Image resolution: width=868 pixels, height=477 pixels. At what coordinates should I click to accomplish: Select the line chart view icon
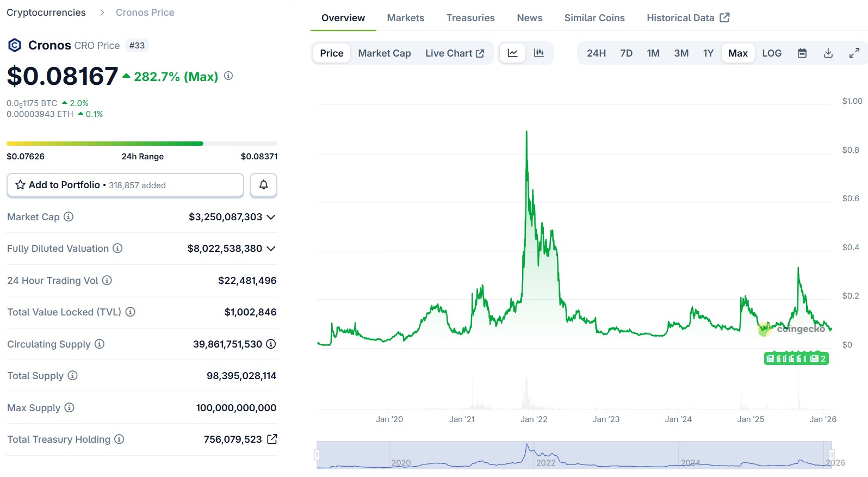pyautogui.click(x=512, y=53)
